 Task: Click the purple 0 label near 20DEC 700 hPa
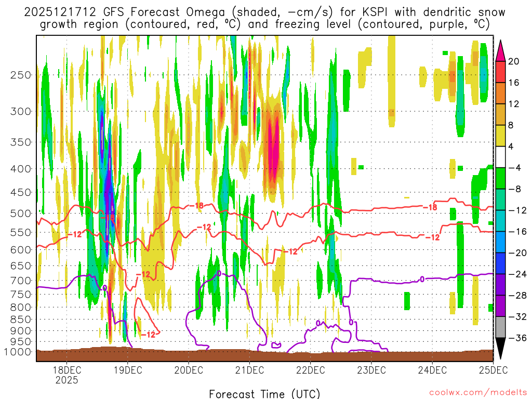point(219,273)
